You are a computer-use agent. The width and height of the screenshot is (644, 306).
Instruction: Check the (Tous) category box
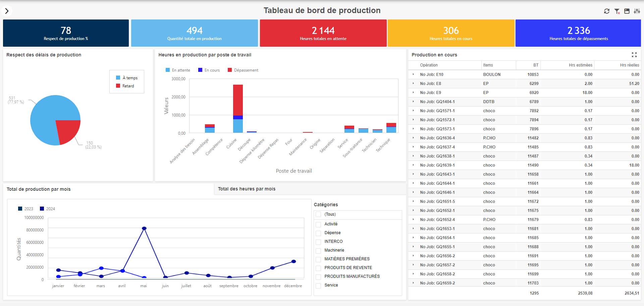(319, 214)
